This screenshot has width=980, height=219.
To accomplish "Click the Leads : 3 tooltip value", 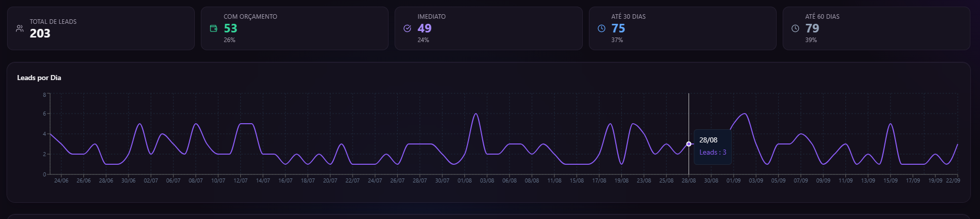I will [713, 152].
